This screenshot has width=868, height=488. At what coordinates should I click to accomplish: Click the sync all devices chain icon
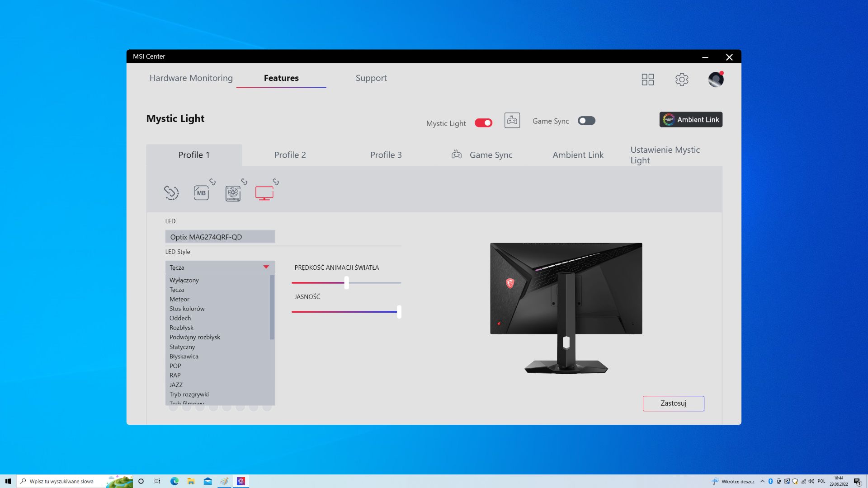click(171, 192)
